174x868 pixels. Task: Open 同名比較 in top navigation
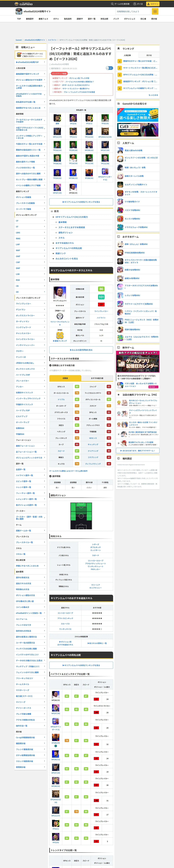tap(104, 19)
